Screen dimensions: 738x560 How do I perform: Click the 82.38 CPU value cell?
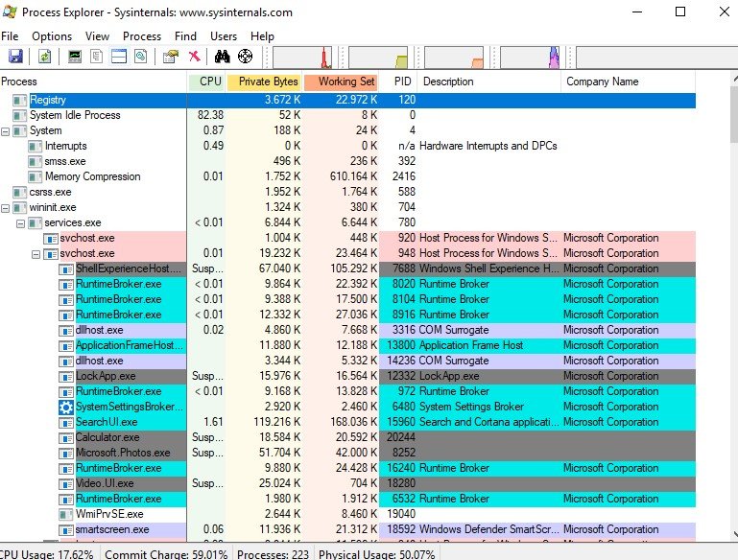(x=210, y=115)
